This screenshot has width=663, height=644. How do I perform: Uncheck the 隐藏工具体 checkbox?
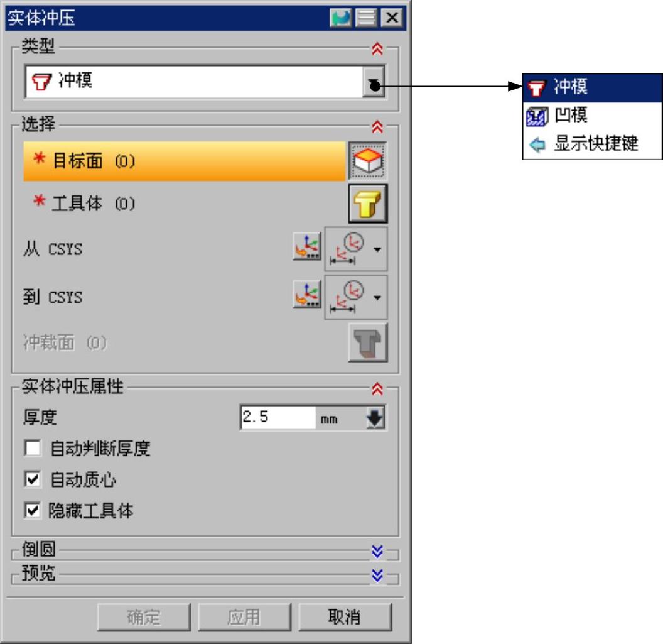33,511
